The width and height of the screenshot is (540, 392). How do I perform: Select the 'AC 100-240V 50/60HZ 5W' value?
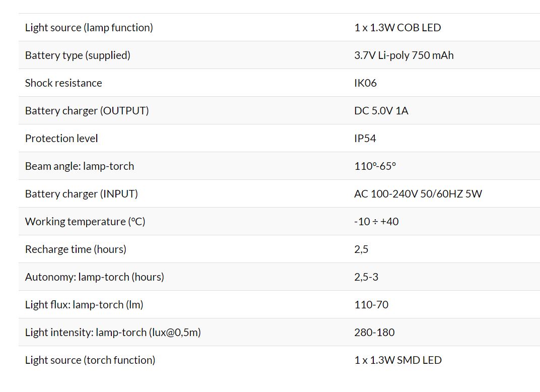(x=418, y=194)
